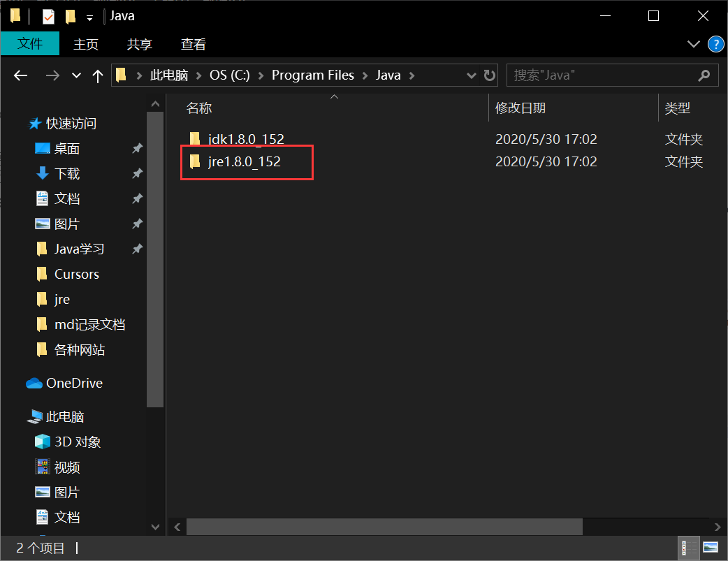The image size is (728, 561).
Task: Click the modified date of jre1.8.0_152
Action: (x=546, y=161)
